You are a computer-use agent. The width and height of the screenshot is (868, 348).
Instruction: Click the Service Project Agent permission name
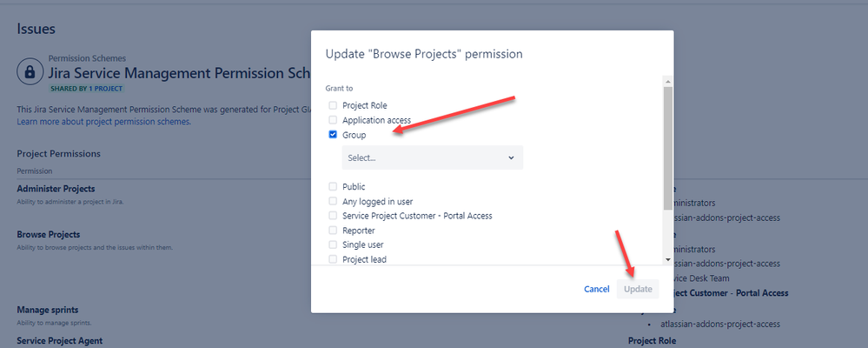(x=60, y=341)
